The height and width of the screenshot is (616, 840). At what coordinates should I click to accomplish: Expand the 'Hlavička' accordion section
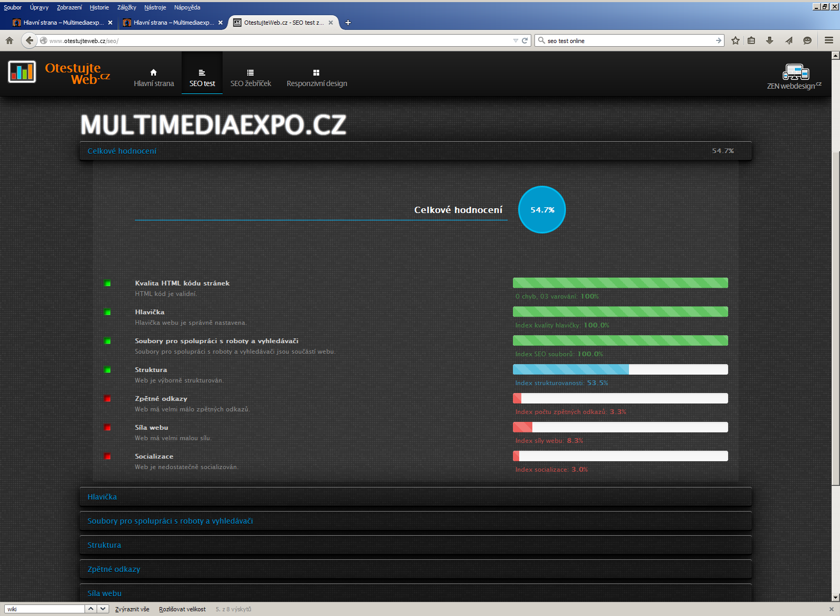tap(102, 497)
